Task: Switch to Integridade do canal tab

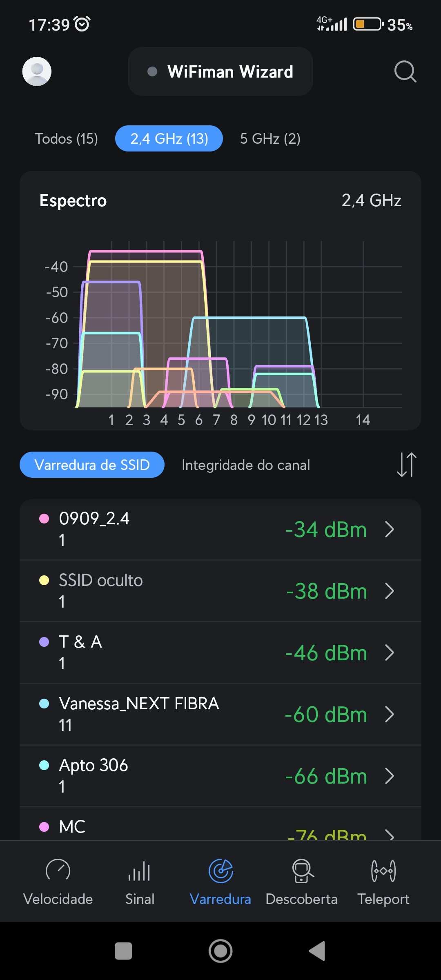Action: pos(246,465)
